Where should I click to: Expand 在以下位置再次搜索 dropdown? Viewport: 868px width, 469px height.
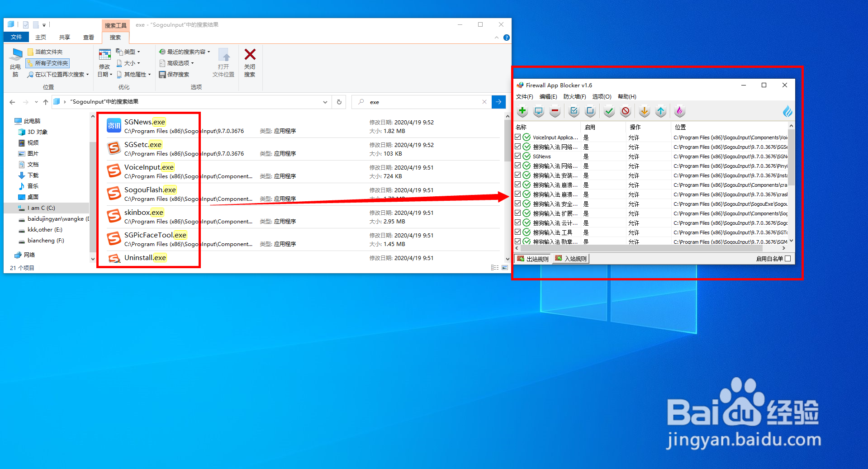click(x=58, y=74)
